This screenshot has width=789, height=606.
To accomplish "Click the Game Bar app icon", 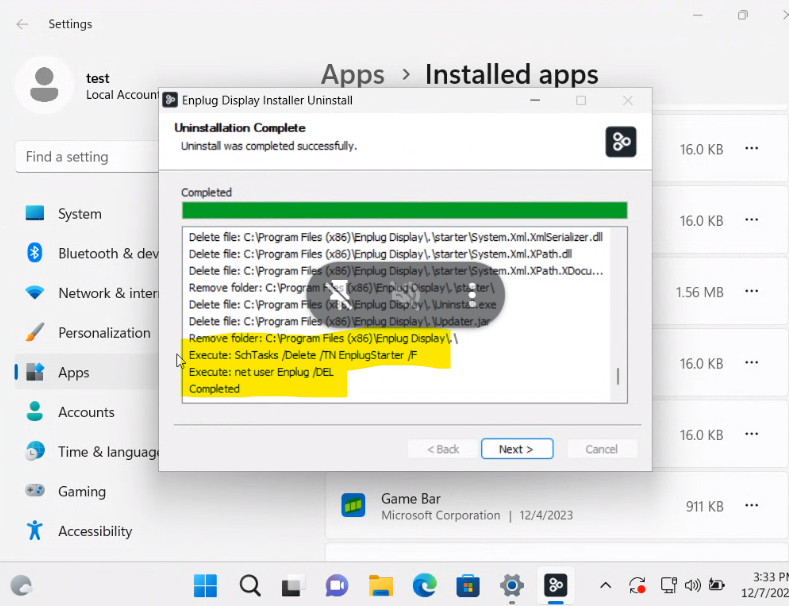I will pyautogui.click(x=353, y=505).
